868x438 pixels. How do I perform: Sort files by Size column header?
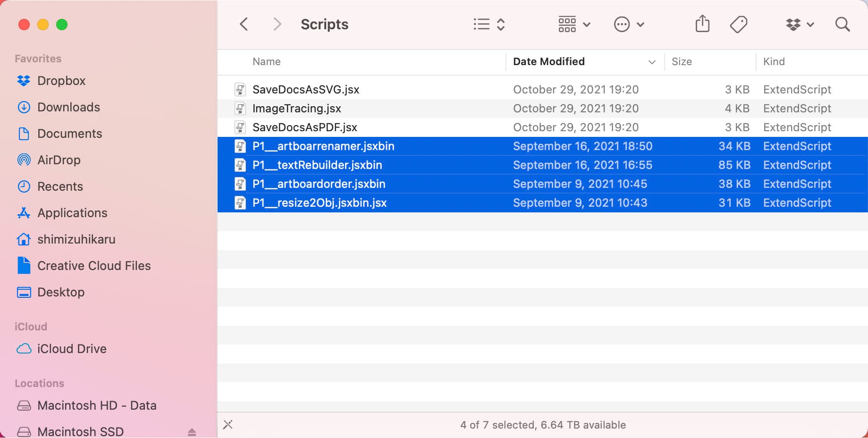(682, 62)
